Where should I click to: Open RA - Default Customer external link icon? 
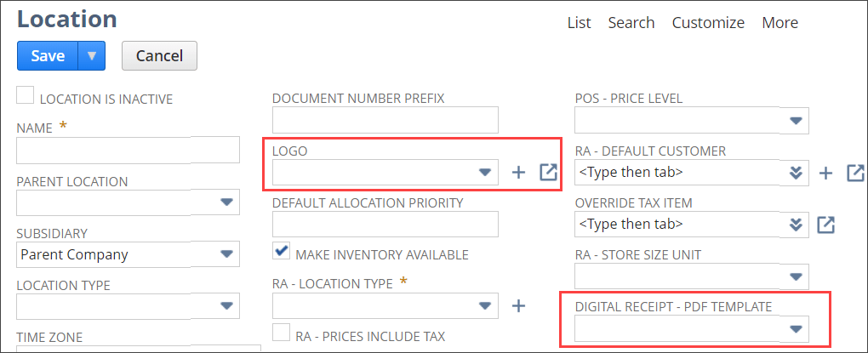coord(854,173)
